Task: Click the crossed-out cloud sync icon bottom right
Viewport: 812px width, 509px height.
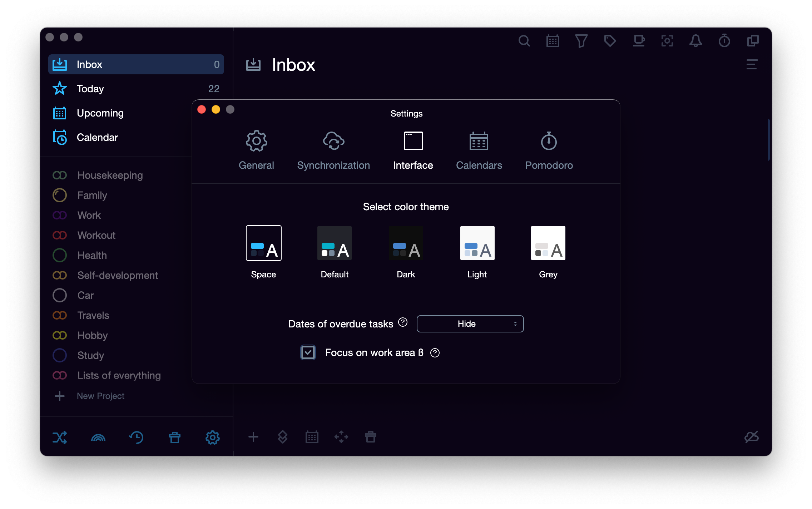Action: click(x=752, y=437)
